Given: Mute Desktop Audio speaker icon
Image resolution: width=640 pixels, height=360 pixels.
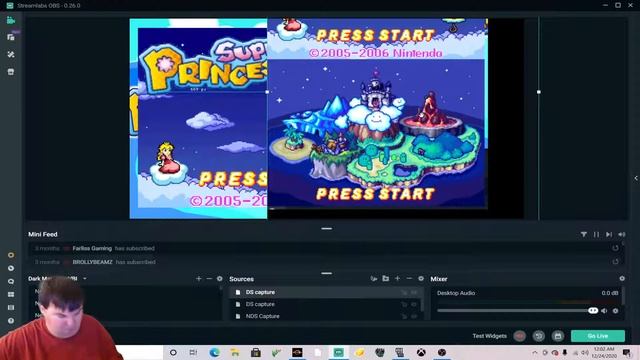Looking at the screenshot, I should pos(604,311).
